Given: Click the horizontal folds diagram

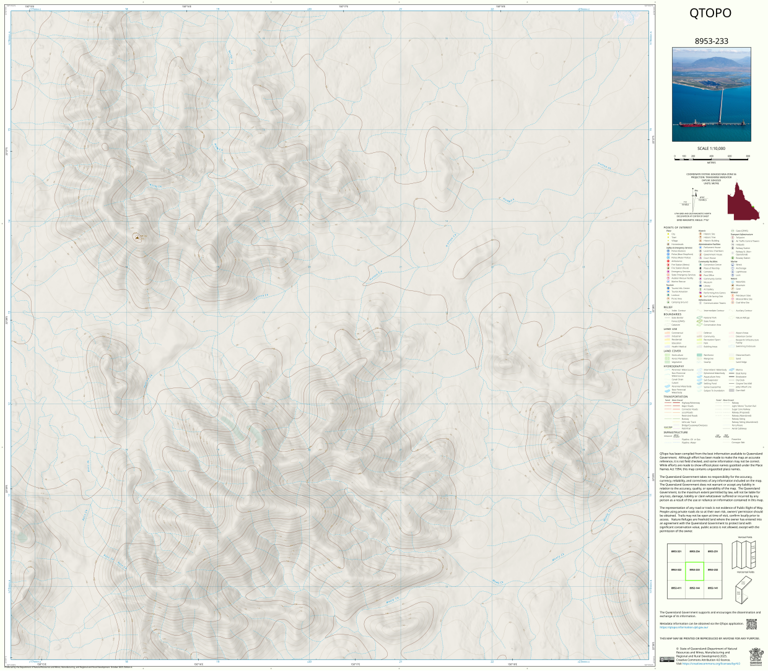Looking at the screenshot, I should click(744, 590).
